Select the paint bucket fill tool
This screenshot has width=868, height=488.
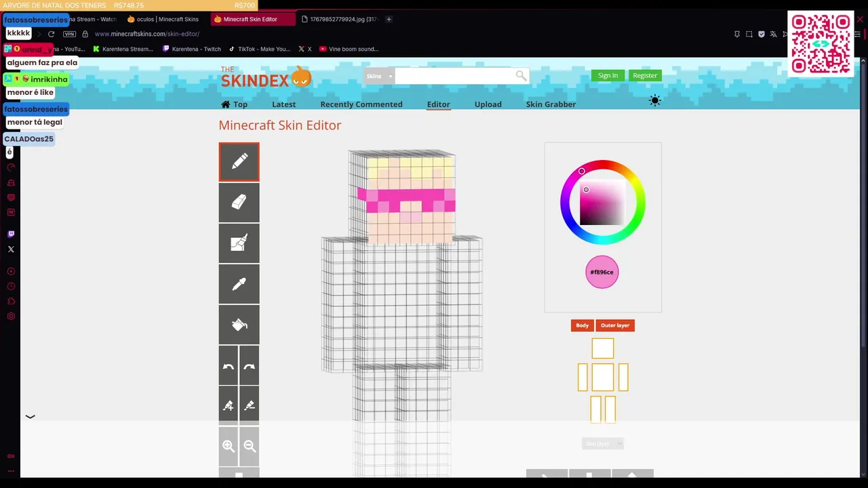click(x=239, y=325)
